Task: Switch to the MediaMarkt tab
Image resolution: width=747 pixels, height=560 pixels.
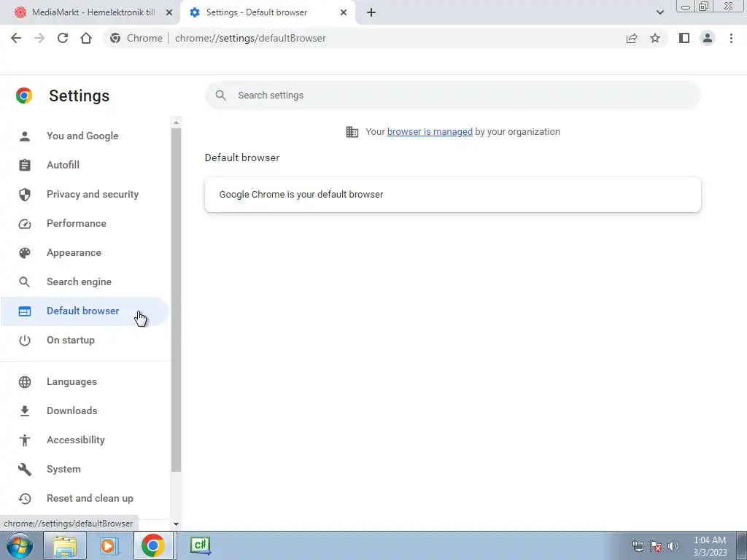Action: point(90,12)
